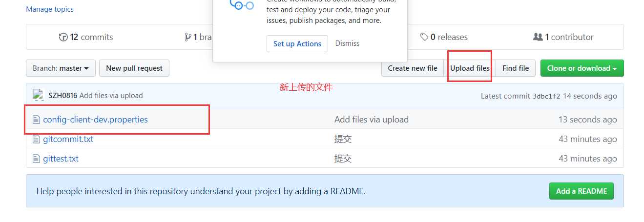Click the Set up Actions button

pyautogui.click(x=297, y=43)
